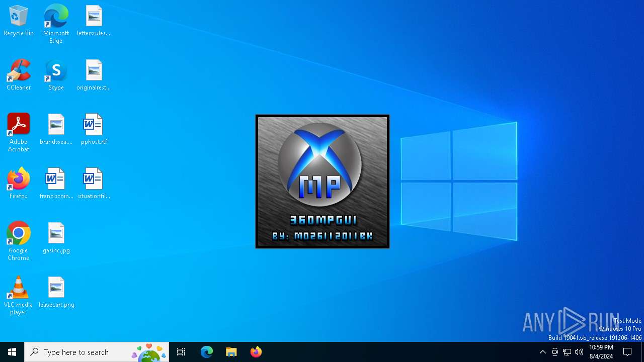Select the Adobe Acrobat desktop shortcut
This screenshot has width=644, height=362.
tap(19, 133)
